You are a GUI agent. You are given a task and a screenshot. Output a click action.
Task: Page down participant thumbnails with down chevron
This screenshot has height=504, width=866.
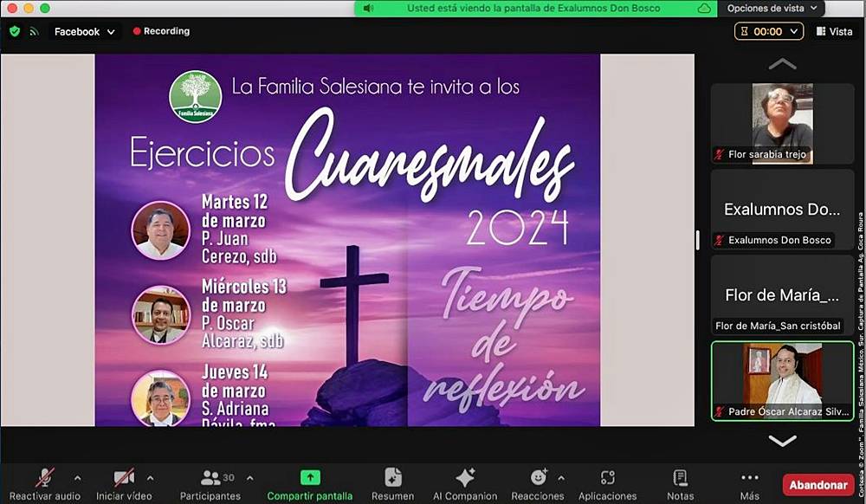click(x=782, y=441)
